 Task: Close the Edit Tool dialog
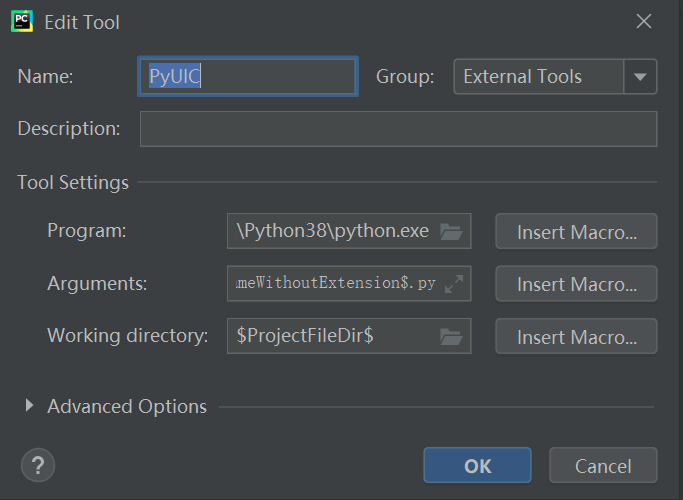644,21
